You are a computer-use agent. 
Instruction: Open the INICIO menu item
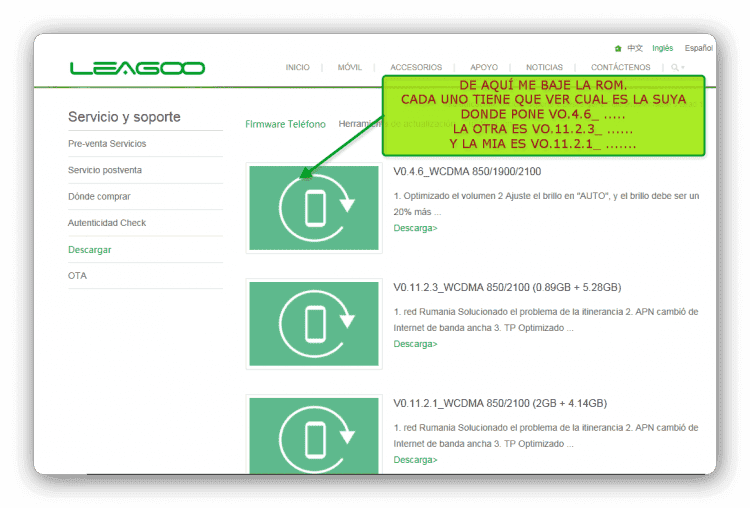tap(298, 67)
